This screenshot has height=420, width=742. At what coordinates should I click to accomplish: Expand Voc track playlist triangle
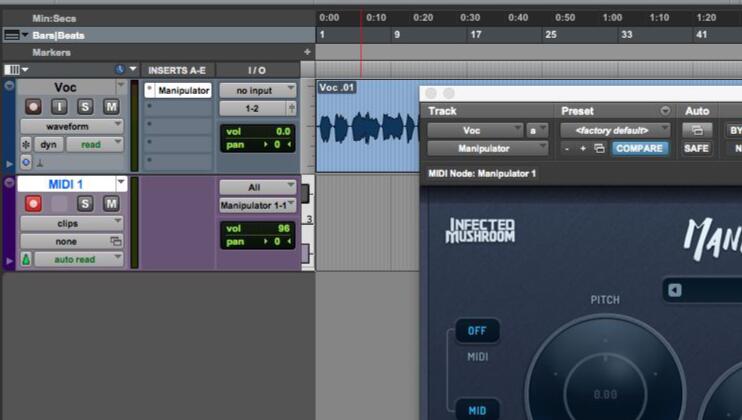pos(9,164)
